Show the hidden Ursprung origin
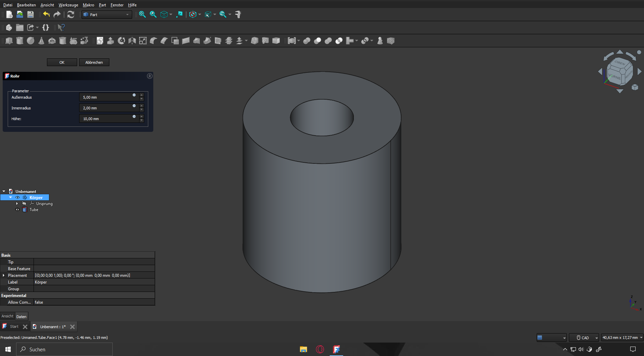The image size is (644, 356). coord(24,203)
